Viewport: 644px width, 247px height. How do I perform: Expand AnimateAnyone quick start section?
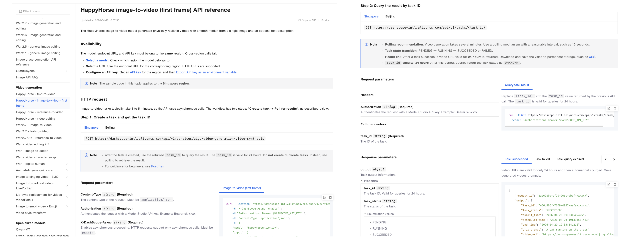pyautogui.click(x=67, y=170)
